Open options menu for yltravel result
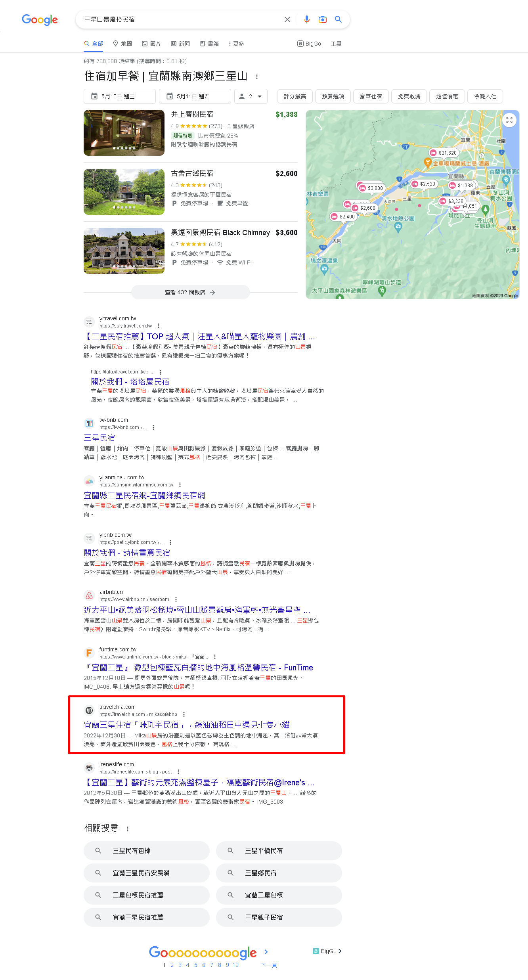Viewport: 528px width, 980px height. tap(159, 326)
